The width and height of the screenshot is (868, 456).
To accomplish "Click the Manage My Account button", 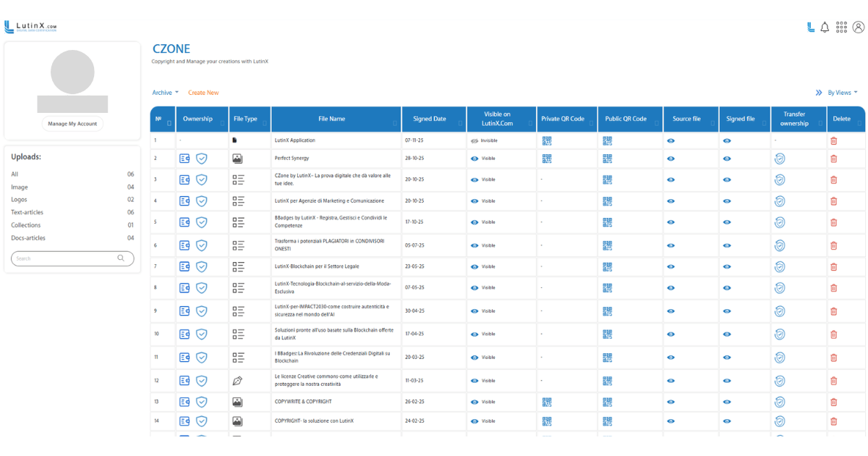I will 72,124.
